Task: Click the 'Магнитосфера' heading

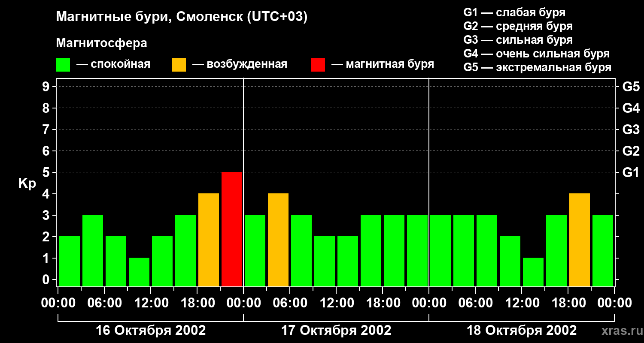Action: [101, 43]
